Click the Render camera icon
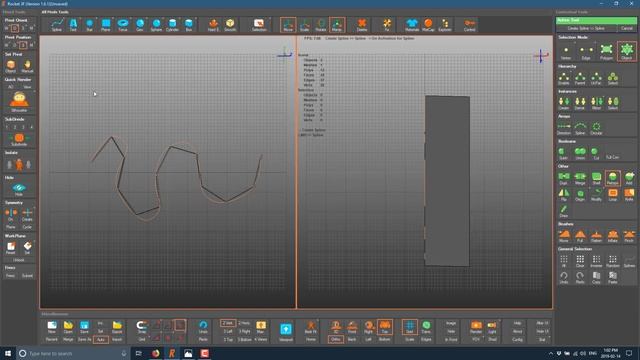640x360 pixels. (476, 328)
